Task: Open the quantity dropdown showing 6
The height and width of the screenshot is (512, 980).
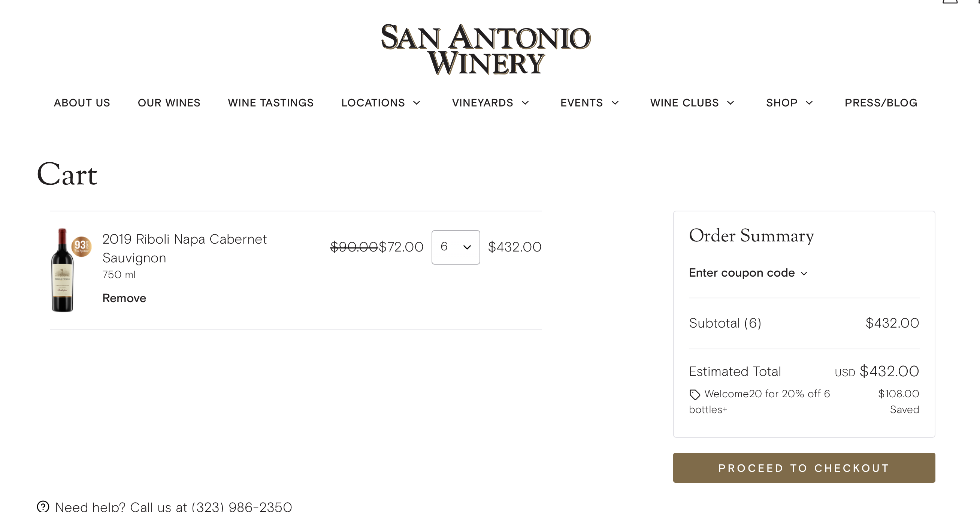Action: click(x=456, y=247)
